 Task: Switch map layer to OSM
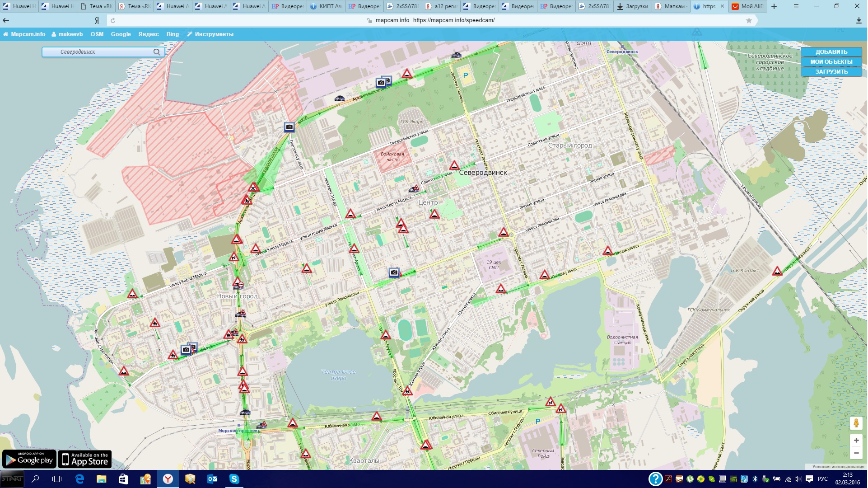point(97,34)
